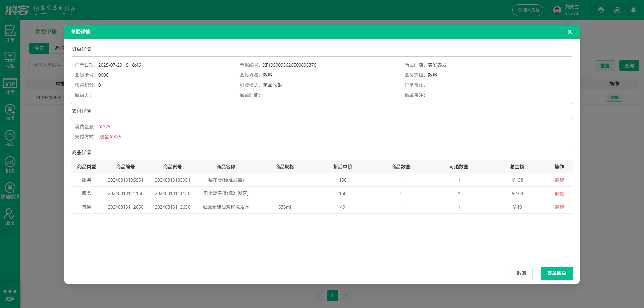Click 退货 for 梨花烫 service

coord(559,180)
